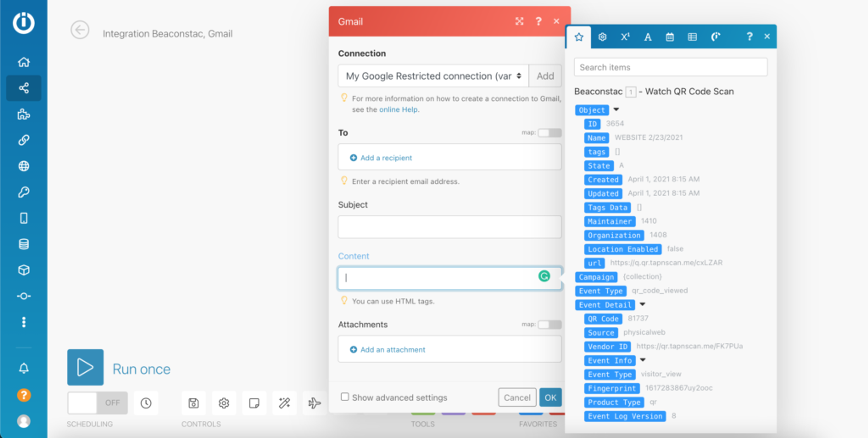Expand the Gmail dialog to fullscreen
This screenshot has width=868, height=438.
(519, 21)
